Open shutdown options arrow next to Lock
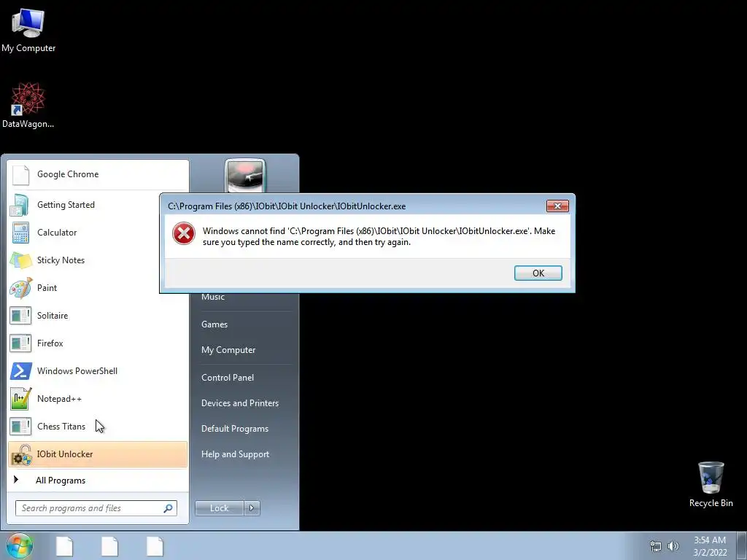The height and width of the screenshot is (560, 747). [x=252, y=508]
